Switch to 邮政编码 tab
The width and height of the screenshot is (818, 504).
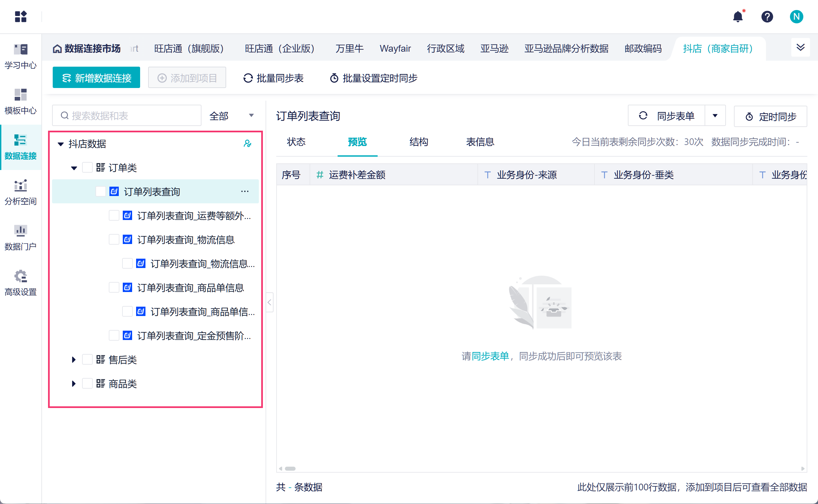tap(643, 49)
